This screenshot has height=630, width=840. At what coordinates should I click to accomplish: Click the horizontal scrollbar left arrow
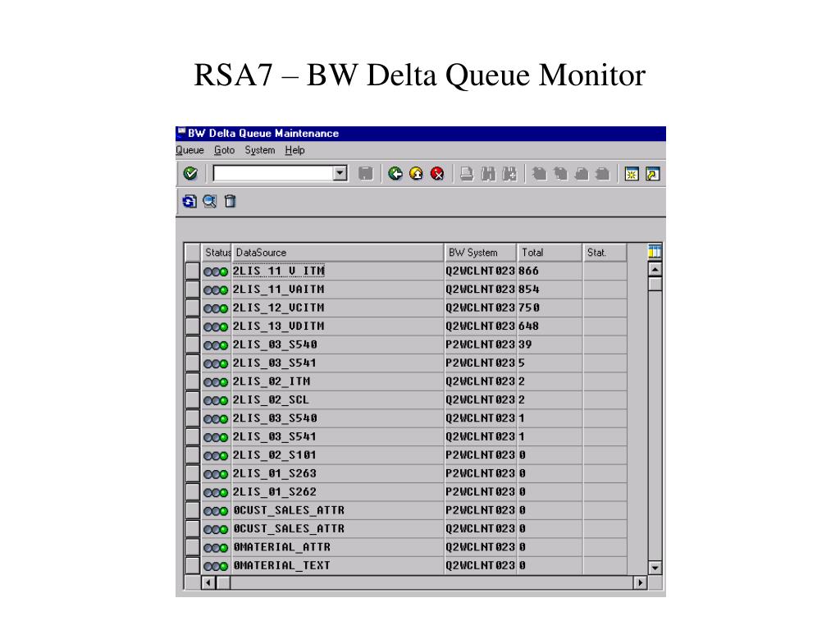(208, 583)
